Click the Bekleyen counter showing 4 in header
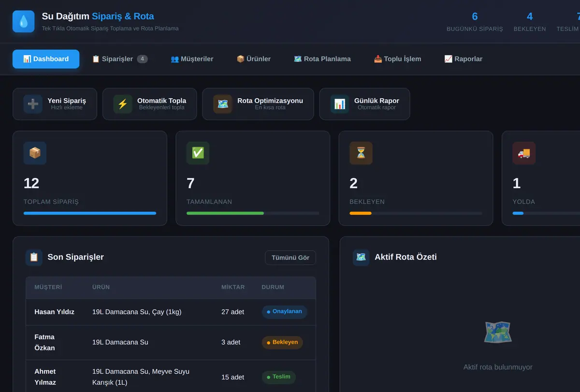The width and height of the screenshot is (580, 392). 530,22
